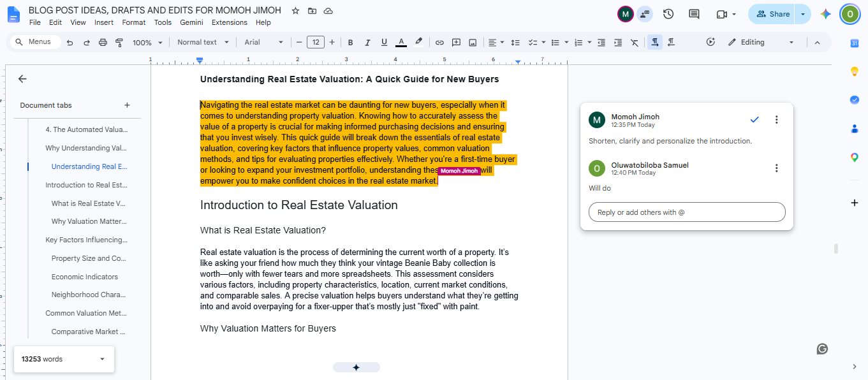The width and height of the screenshot is (868, 380).
Task: Clear formatting from the selection
Action: click(634, 43)
